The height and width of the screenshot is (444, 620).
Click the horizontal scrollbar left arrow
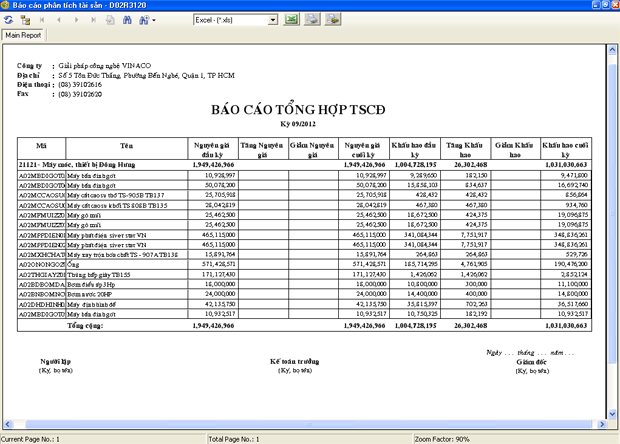(8, 424)
